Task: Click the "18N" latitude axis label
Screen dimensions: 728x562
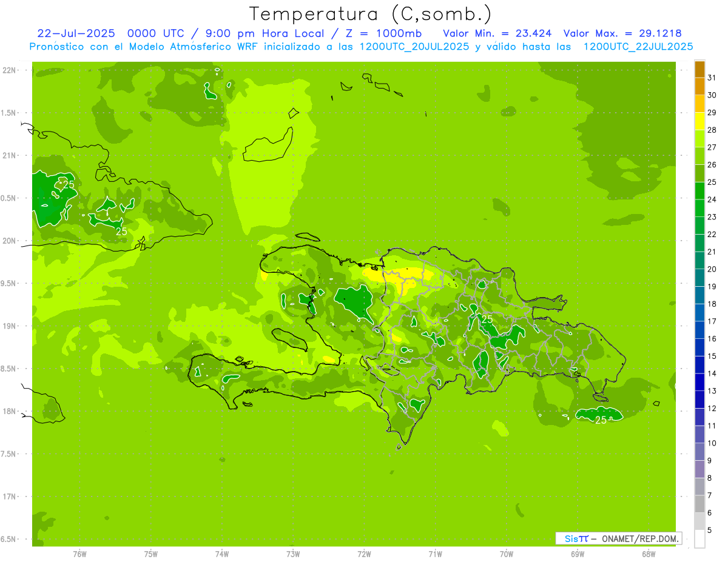Action: pos(9,412)
